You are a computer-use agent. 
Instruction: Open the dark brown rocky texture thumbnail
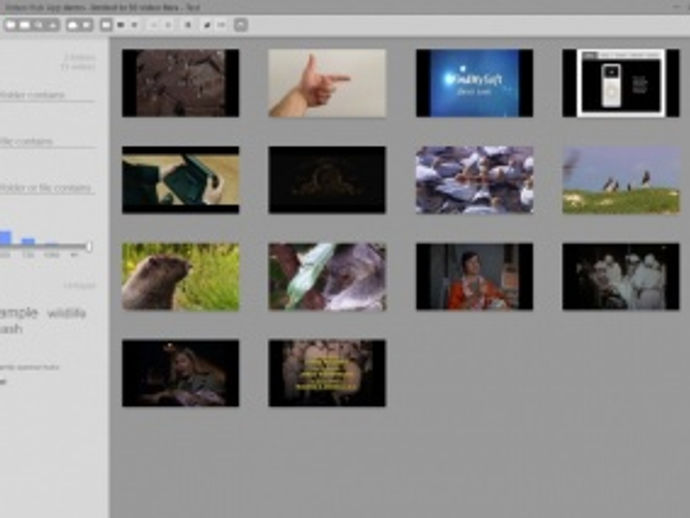point(180,83)
